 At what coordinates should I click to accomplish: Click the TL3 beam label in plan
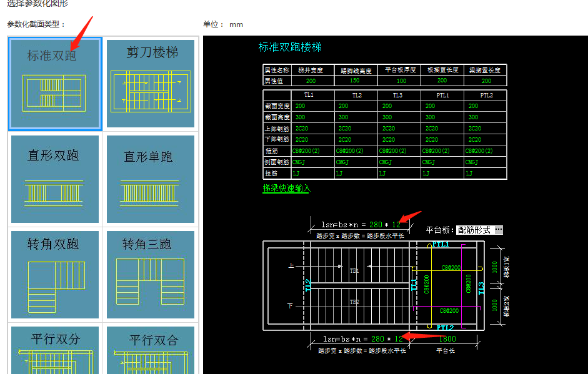(x=482, y=288)
